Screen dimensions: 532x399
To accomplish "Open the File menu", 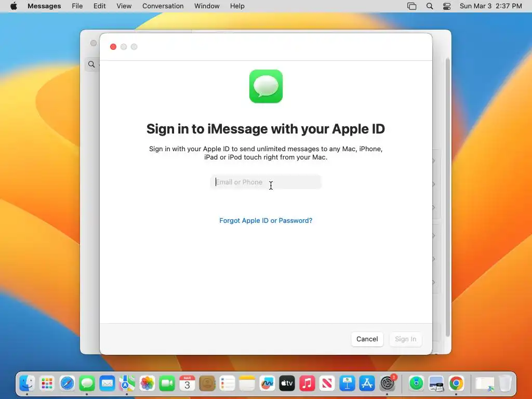I will click(77, 6).
